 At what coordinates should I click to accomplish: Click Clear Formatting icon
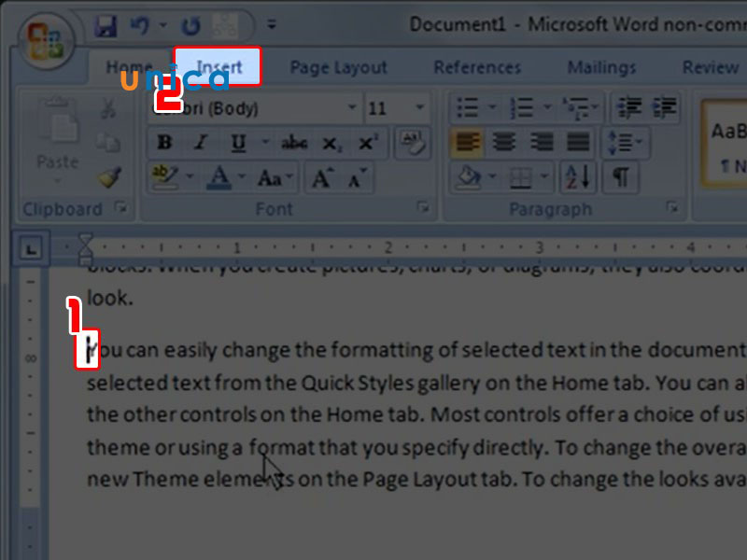click(412, 143)
